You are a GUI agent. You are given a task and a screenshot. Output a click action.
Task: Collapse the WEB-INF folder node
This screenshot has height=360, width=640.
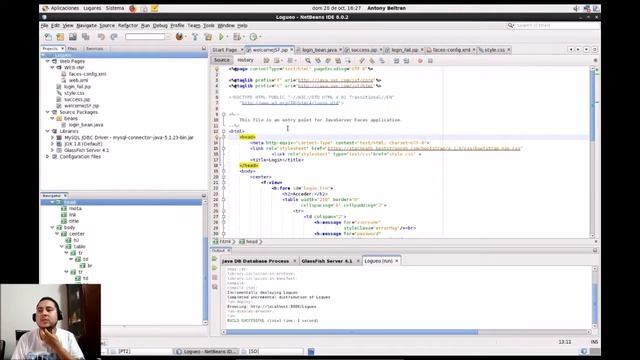pyautogui.click(x=53, y=68)
